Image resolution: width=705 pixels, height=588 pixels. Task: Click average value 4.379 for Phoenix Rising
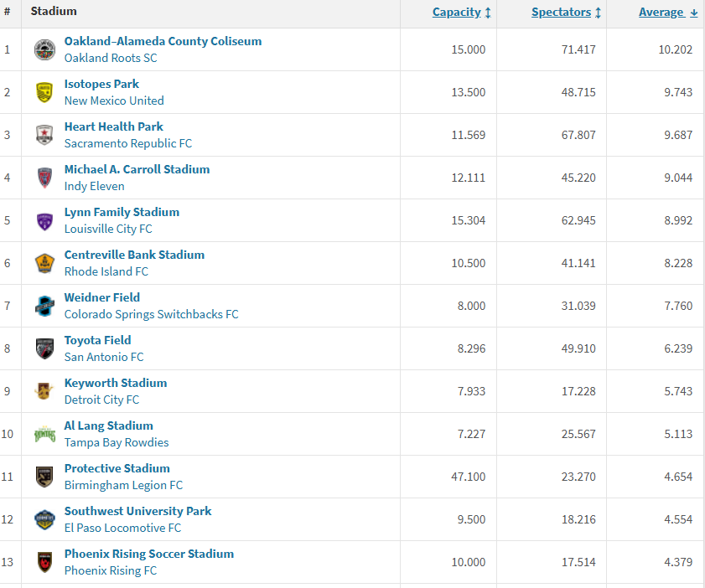[678, 562]
